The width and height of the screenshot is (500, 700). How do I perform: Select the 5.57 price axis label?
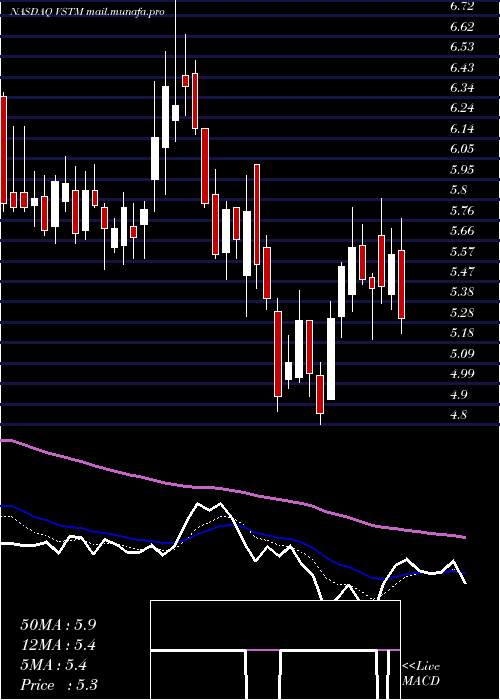click(462, 251)
